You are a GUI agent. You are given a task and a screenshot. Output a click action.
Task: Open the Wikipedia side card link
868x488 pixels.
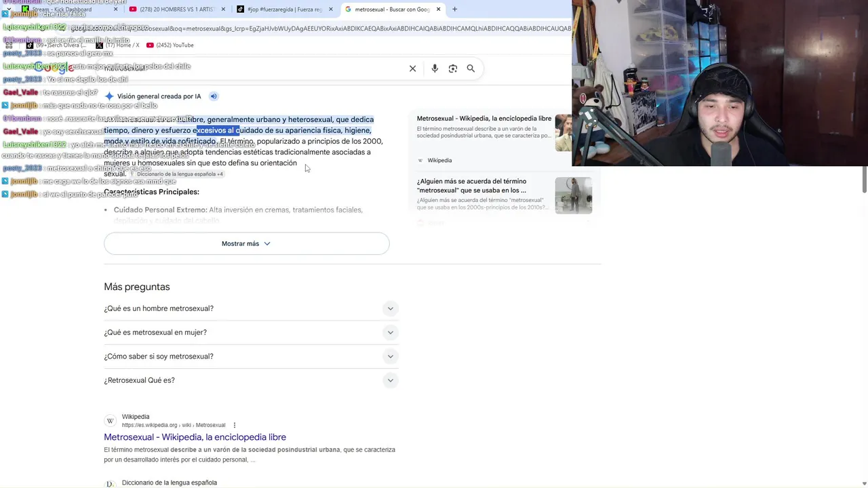(484, 119)
